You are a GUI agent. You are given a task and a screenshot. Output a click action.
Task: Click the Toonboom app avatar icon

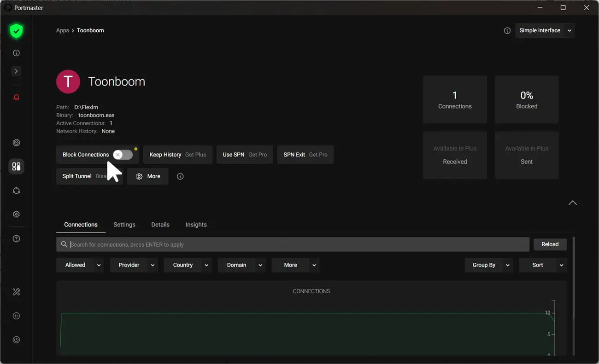coord(68,81)
